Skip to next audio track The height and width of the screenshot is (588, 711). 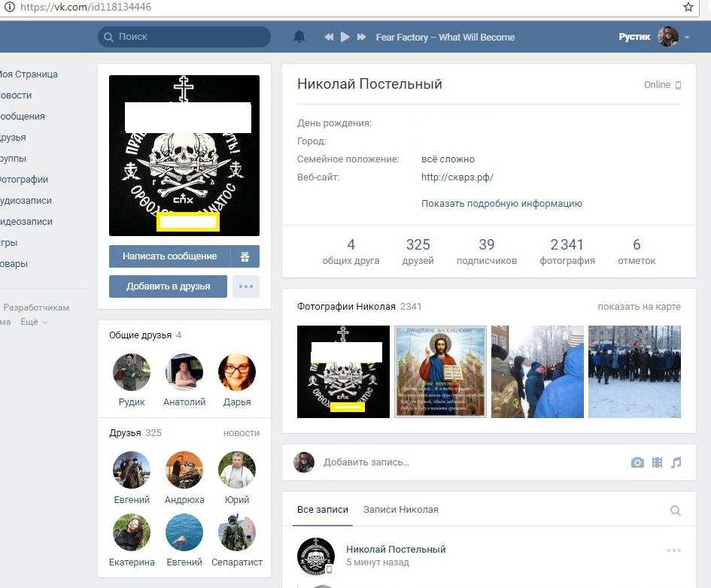pyautogui.click(x=362, y=37)
